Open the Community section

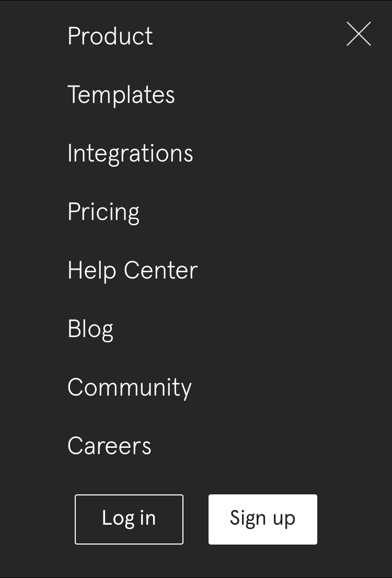pyautogui.click(x=130, y=388)
